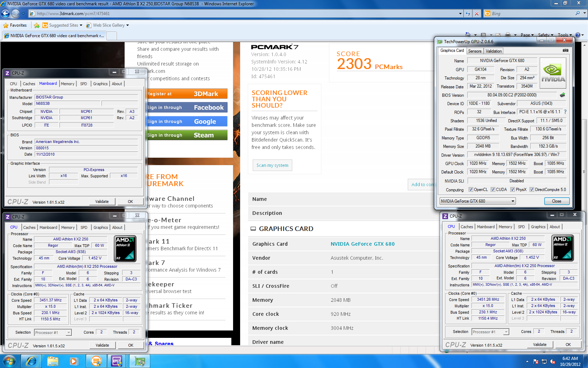Launch Windows Media Player from the taskbar
The image size is (588, 368).
(74, 361)
